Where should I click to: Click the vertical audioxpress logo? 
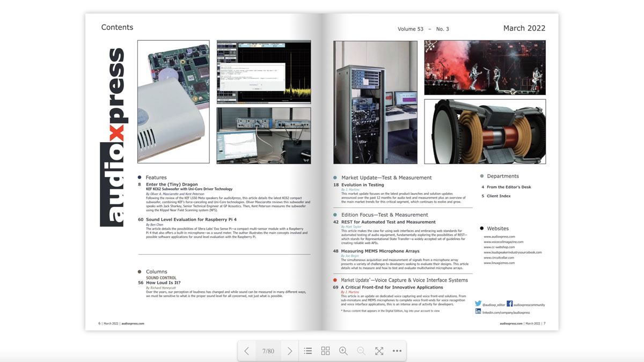[113, 137]
